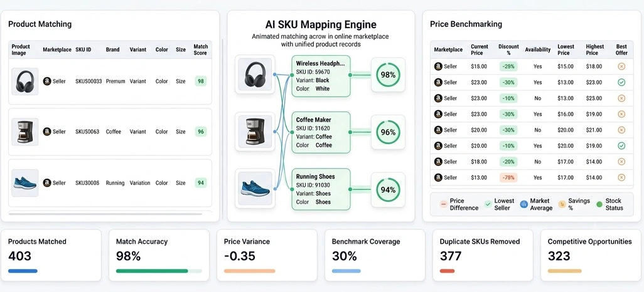
Task: Click the 96% circular match gauge
Action: 388,132
